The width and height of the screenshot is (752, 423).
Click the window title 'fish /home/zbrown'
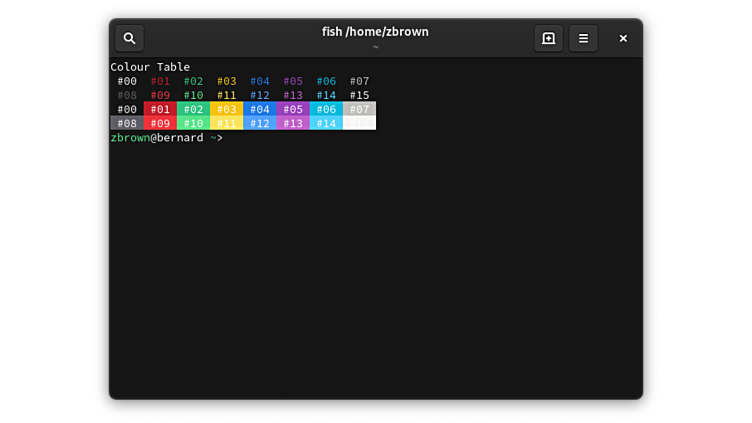(375, 31)
